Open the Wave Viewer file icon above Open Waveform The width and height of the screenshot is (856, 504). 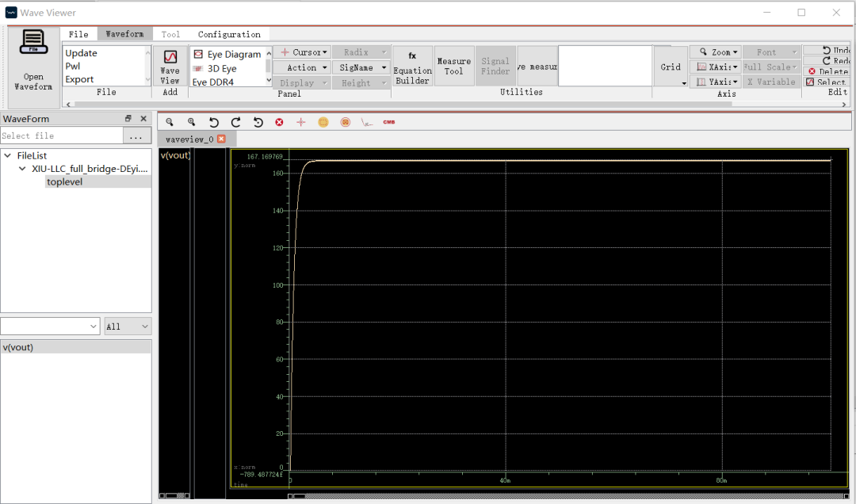tap(32, 43)
